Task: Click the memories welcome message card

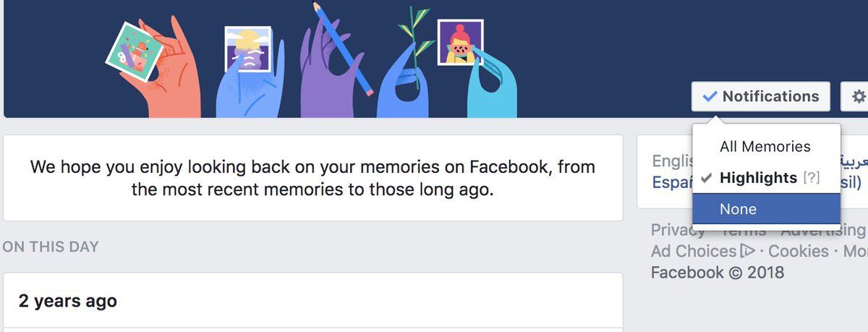Action: [312, 178]
